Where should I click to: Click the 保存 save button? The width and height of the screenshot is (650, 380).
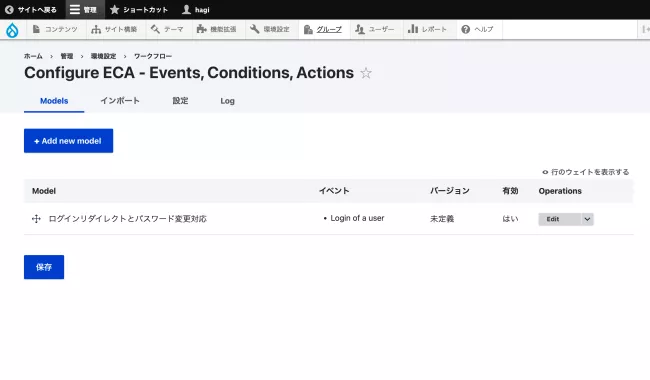coord(44,267)
